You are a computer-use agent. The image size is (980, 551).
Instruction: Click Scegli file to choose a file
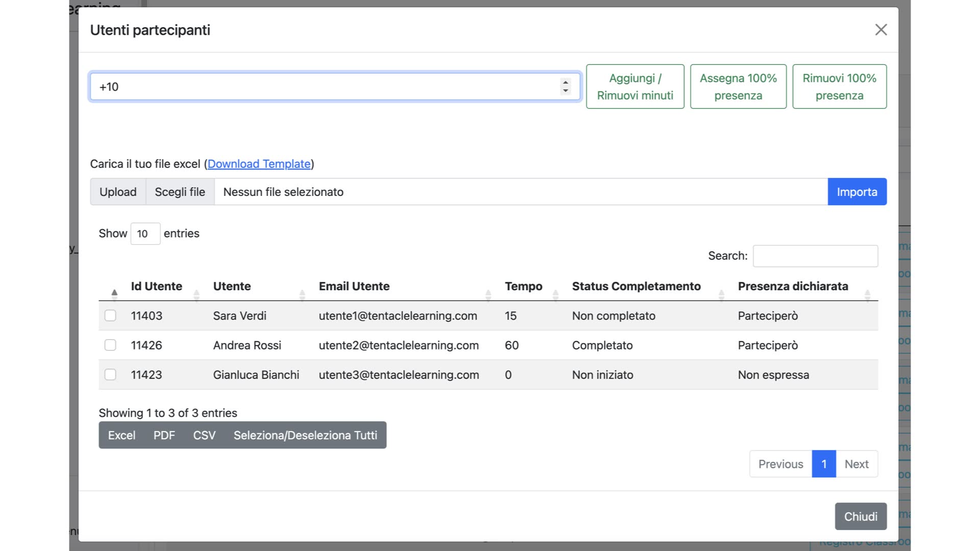(x=180, y=192)
